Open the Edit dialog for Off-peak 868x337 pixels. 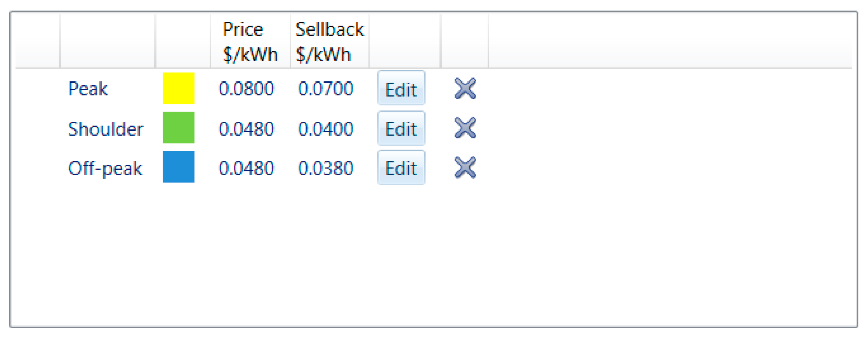point(401,167)
